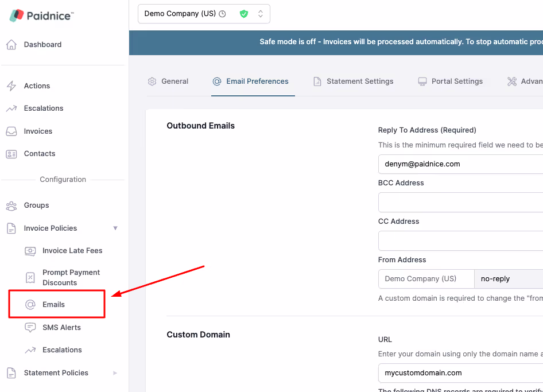Click the Configuration section label
The width and height of the screenshot is (543, 392).
(x=63, y=180)
